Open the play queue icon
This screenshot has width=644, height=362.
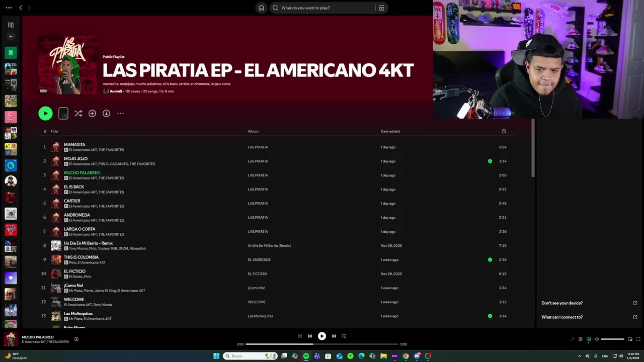tap(581, 339)
